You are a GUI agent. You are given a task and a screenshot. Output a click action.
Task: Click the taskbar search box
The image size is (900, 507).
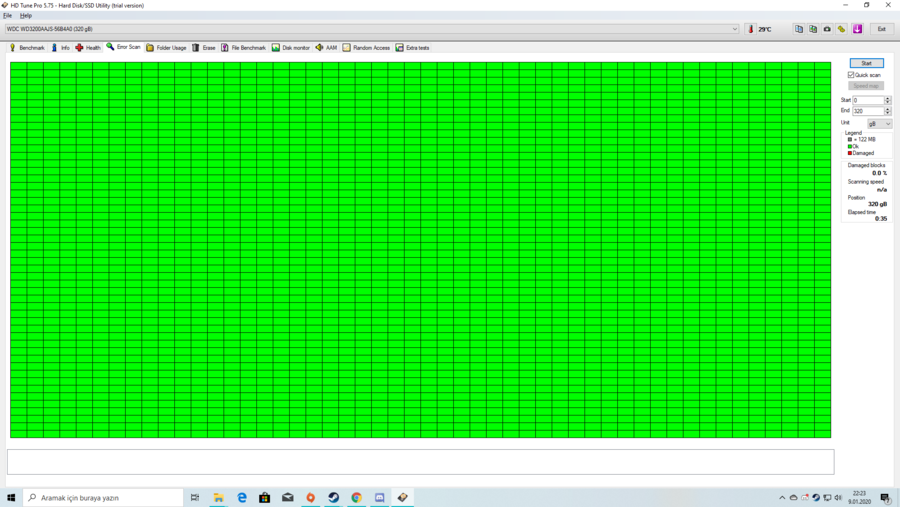point(103,498)
